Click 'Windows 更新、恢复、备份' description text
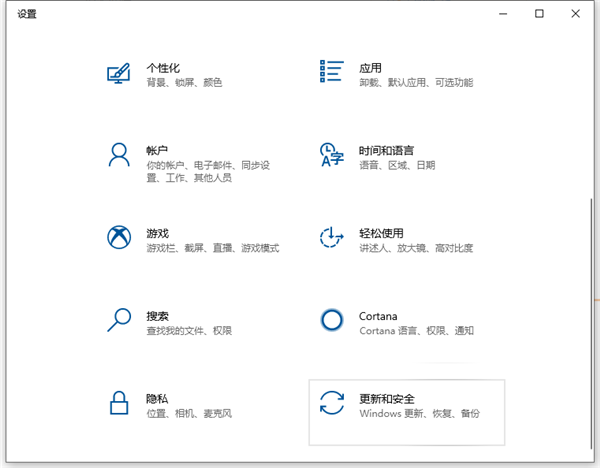 pos(419,413)
